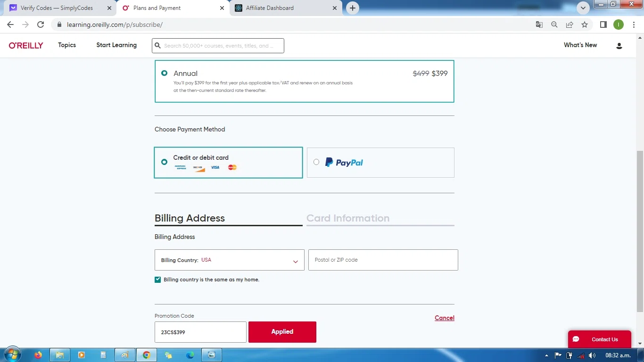Click the Postal or ZIP code field

[383, 260]
